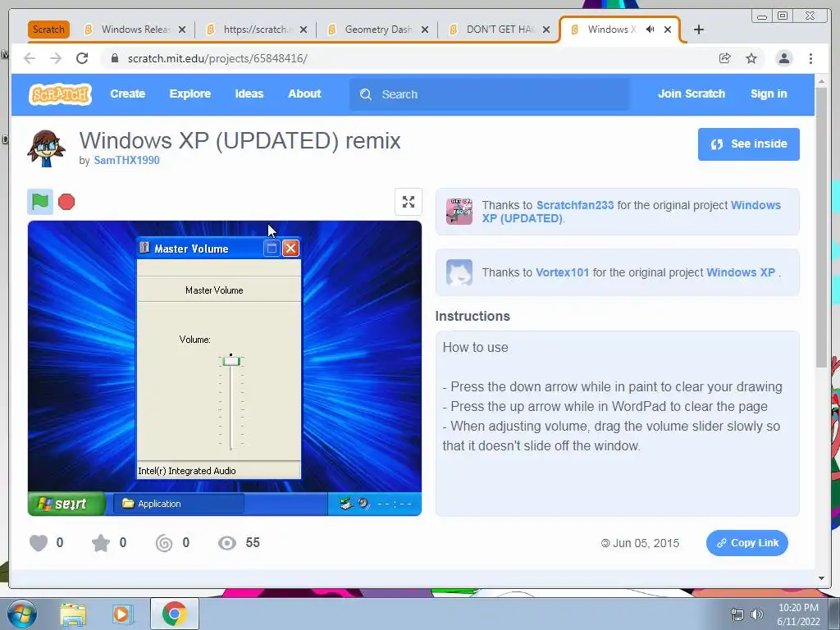The width and height of the screenshot is (840, 630).
Task: Open the About page
Action: coord(304,94)
